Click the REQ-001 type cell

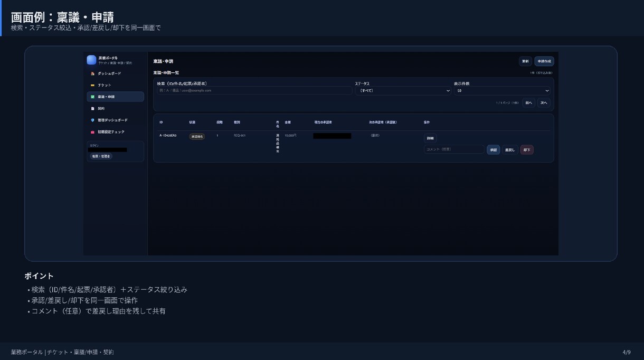240,136
